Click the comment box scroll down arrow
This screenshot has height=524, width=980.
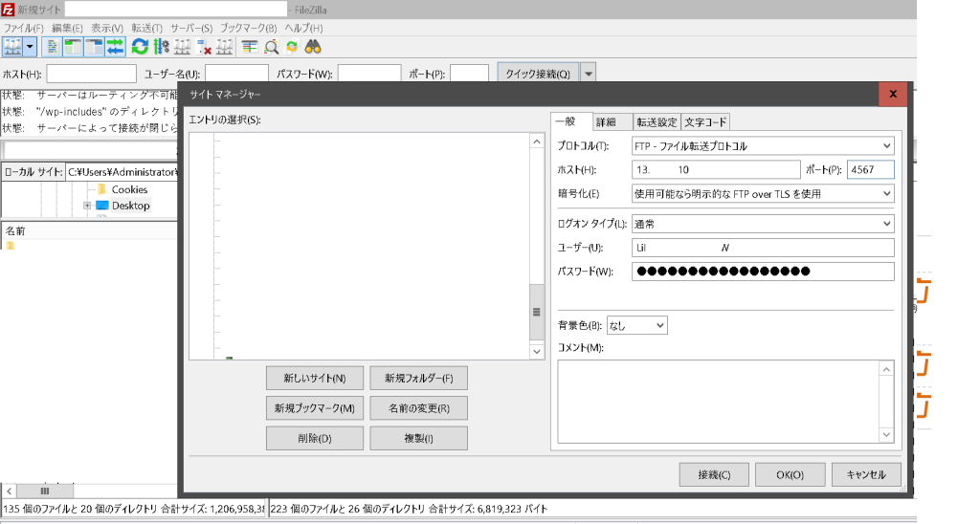[x=887, y=435]
